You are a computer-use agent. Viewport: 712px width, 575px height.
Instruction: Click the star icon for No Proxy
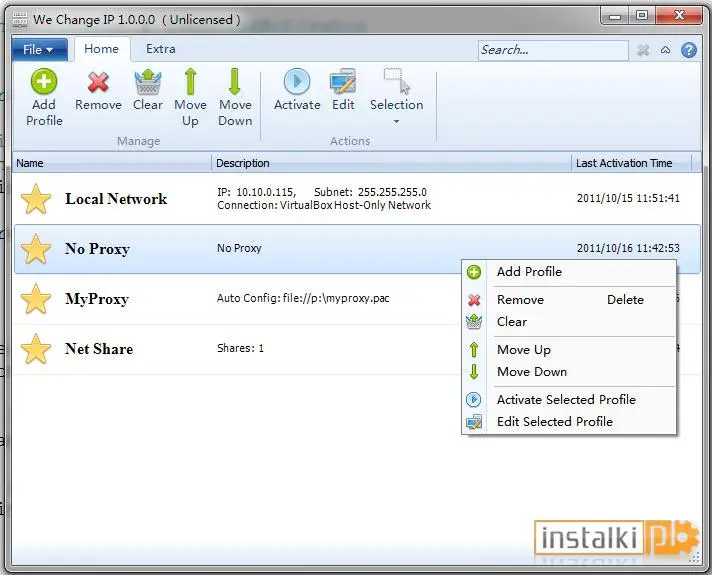36,249
